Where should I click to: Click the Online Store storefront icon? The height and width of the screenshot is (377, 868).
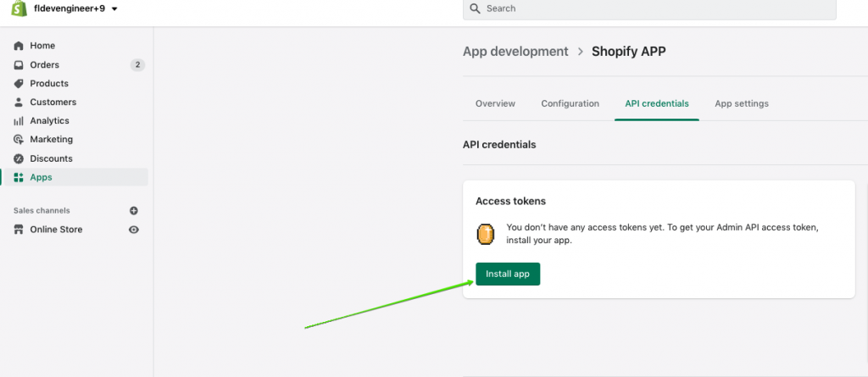(x=19, y=230)
